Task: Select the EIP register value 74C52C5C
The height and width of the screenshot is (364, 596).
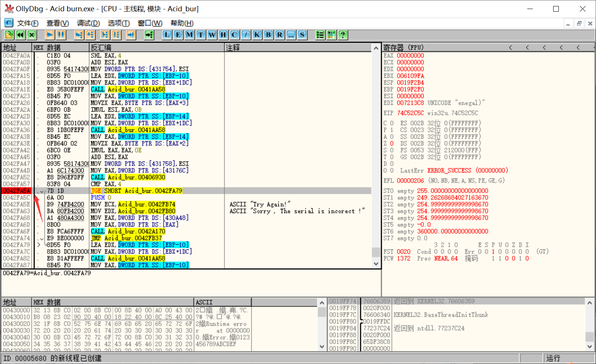Action: tap(410, 113)
